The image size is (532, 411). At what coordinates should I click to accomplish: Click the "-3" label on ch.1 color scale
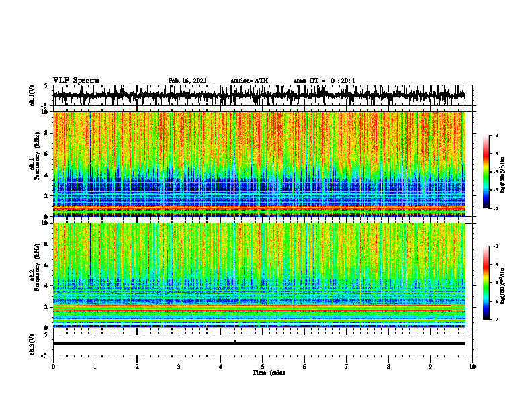pos(496,136)
